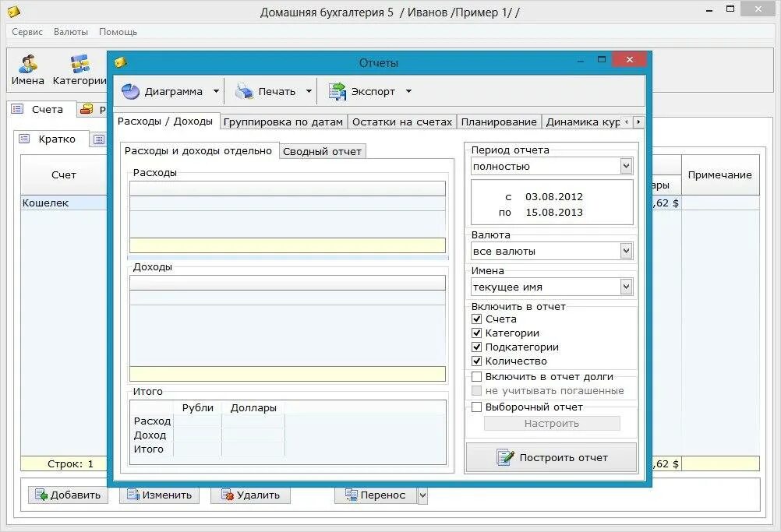Image resolution: width=781 pixels, height=532 pixels.
Task: Click Примечание column header in main window
Action: (719, 174)
